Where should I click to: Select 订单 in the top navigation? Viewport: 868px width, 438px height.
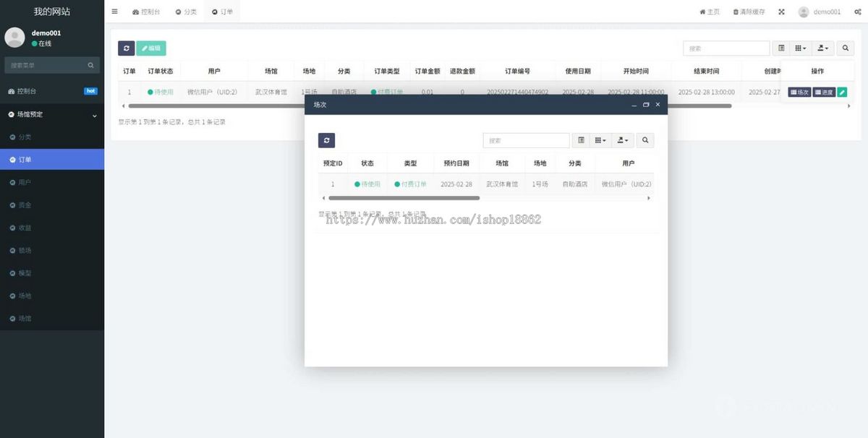pyautogui.click(x=222, y=11)
